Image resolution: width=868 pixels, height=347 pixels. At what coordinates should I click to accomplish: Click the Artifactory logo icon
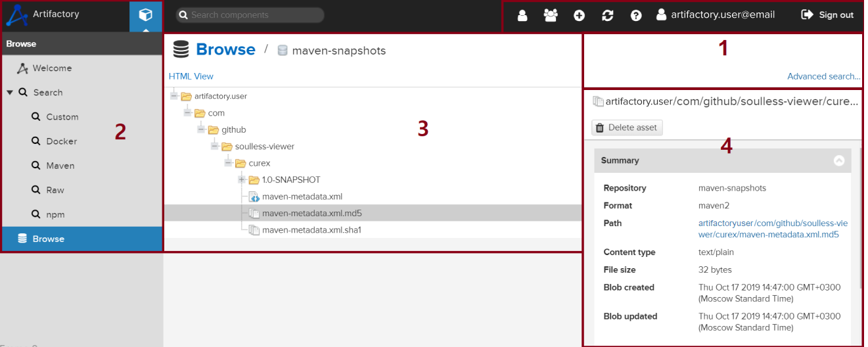(16, 14)
